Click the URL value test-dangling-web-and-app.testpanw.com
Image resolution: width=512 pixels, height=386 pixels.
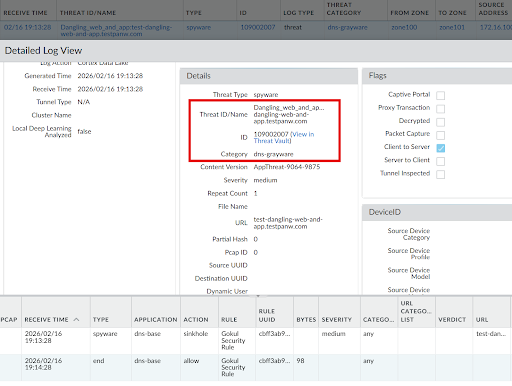coord(288,223)
